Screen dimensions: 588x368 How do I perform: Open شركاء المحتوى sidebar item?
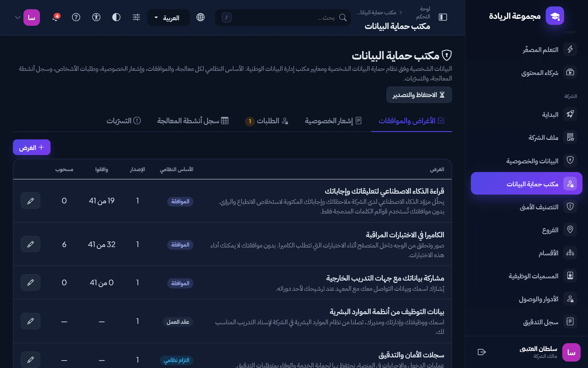pyautogui.click(x=526, y=72)
